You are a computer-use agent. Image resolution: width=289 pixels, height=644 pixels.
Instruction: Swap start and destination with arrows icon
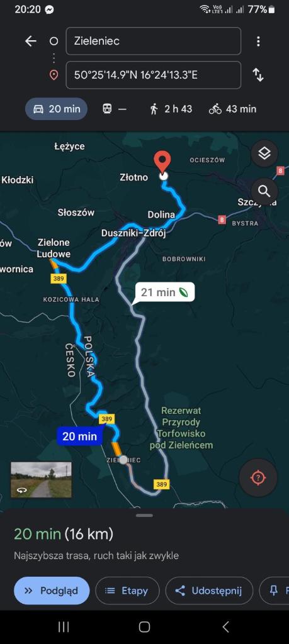(258, 75)
